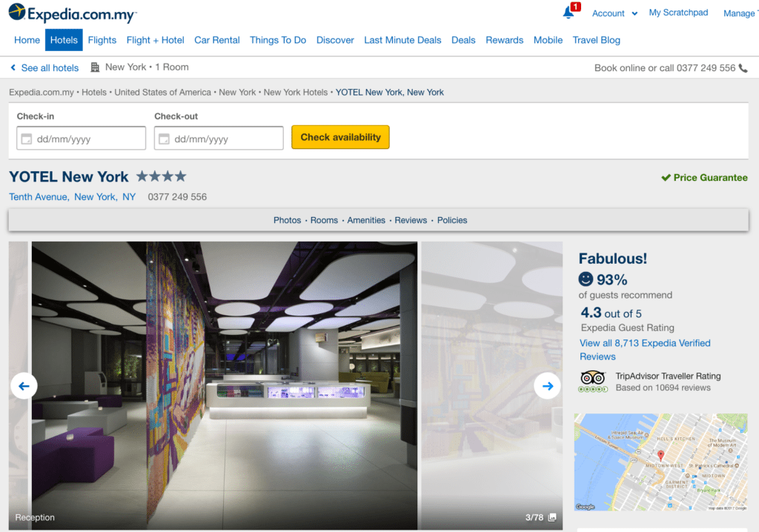Click the four-star hotel rating stars
759x532 pixels.
[161, 176]
